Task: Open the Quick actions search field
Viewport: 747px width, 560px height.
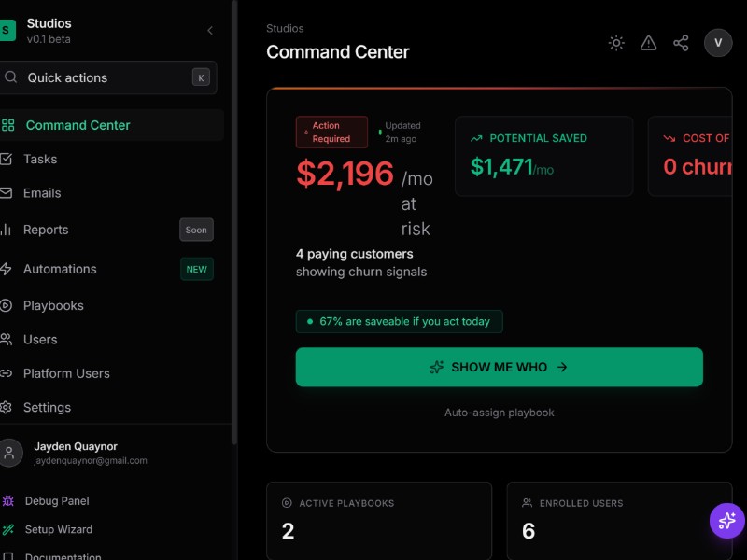Action: tap(107, 77)
